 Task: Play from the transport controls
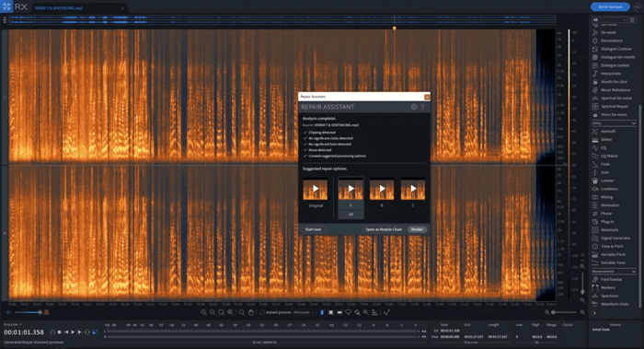pos(73,332)
